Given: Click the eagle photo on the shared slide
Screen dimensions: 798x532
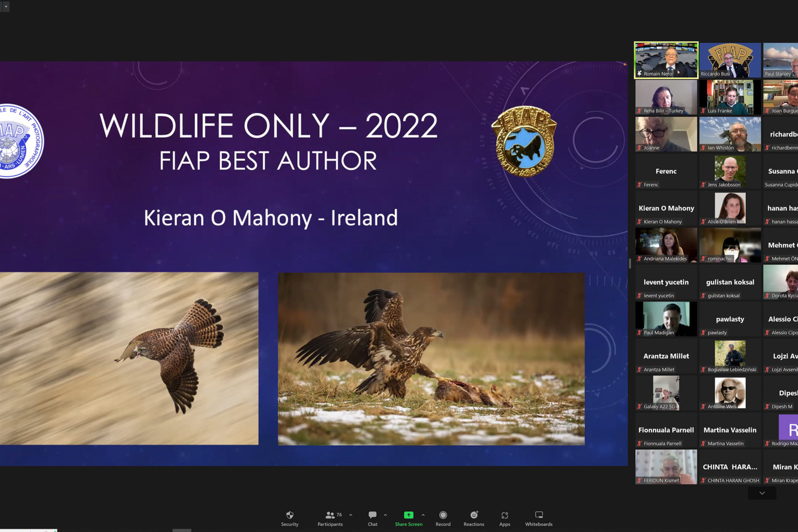Looking at the screenshot, I should [431, 359].
